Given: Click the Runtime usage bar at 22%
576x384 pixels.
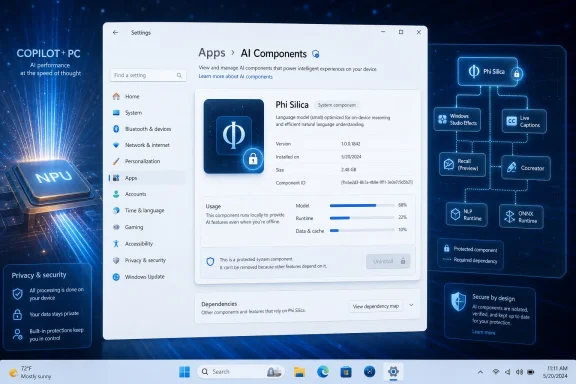Looking at the screenshot, I should point(362,218).
